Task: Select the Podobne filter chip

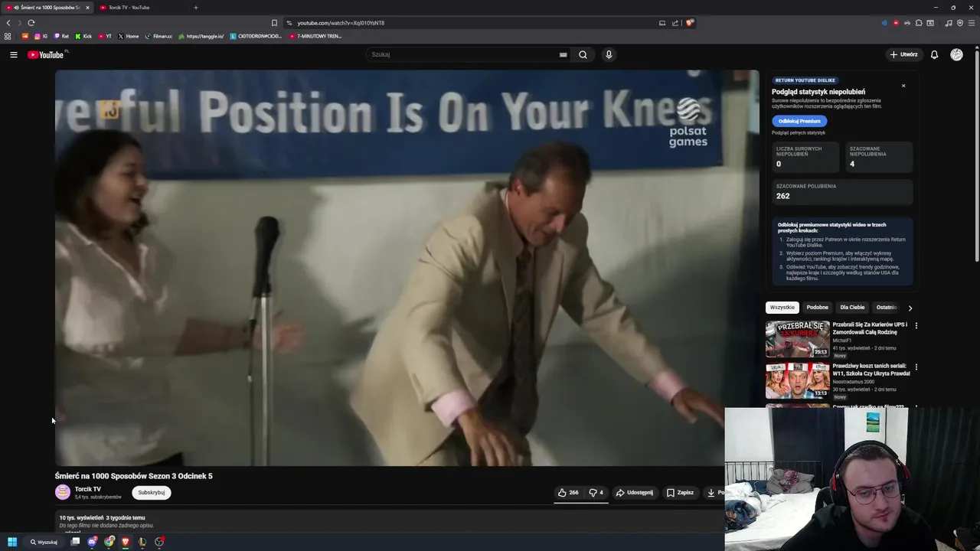Action: click(817, 308)
